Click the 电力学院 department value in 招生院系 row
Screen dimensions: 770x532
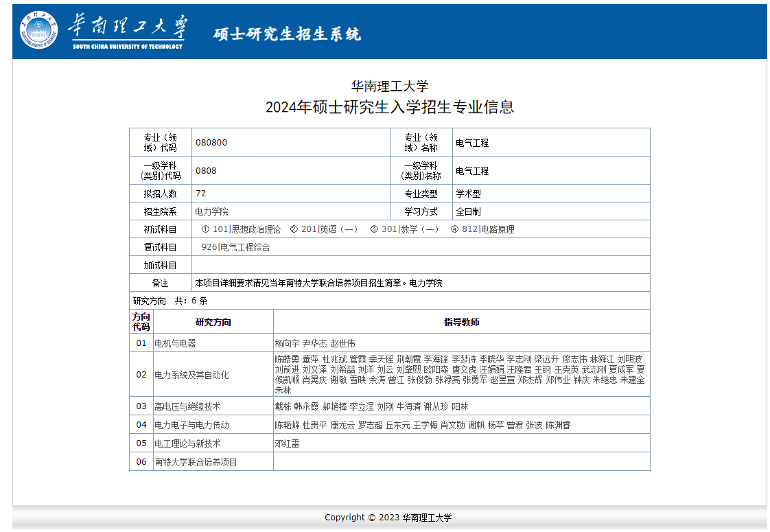pos(211,211)
